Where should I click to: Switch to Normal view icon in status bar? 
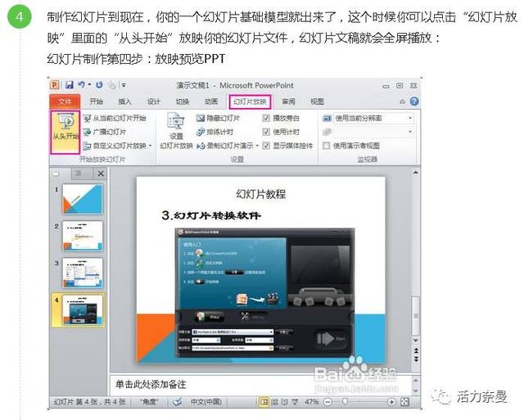click(264, 402)
